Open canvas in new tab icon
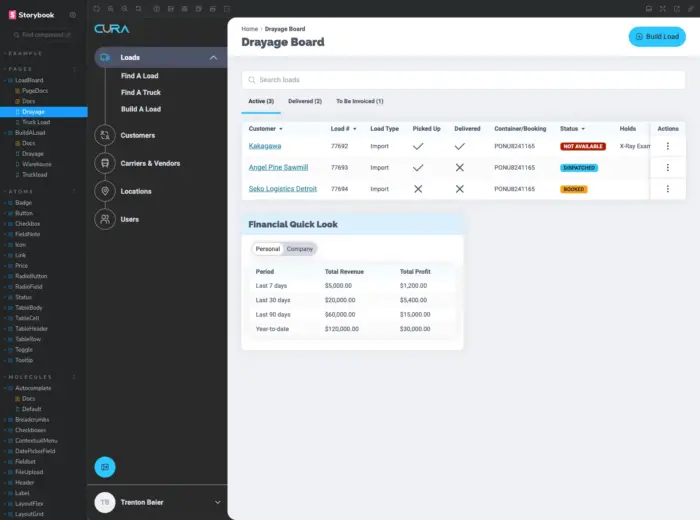Viewport: 700px width, 520px height. [677, 8]
